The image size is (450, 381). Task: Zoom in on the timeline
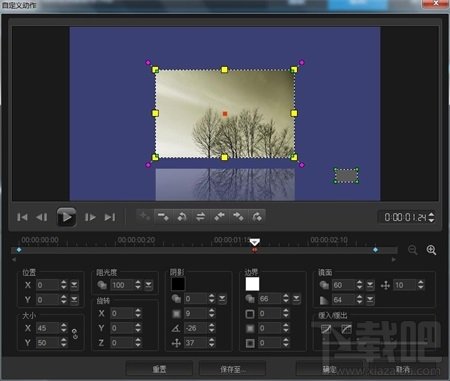point(431,250)
